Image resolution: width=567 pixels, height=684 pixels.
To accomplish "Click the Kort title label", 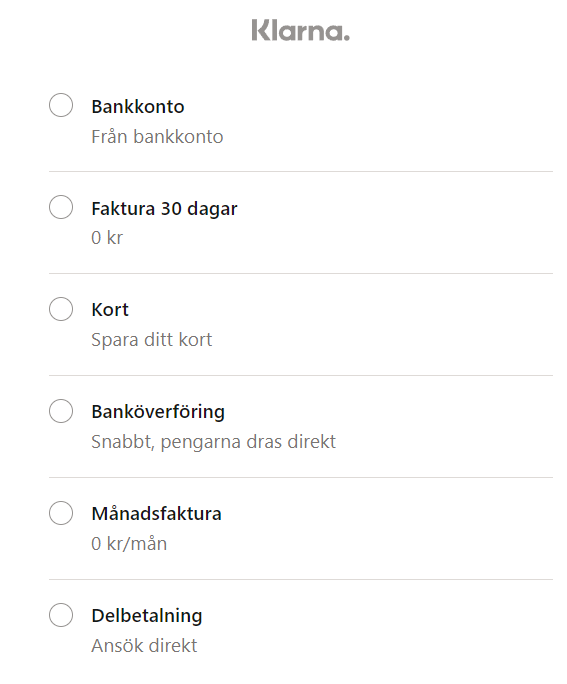I will pyautogui.click(x=110, y=310).
